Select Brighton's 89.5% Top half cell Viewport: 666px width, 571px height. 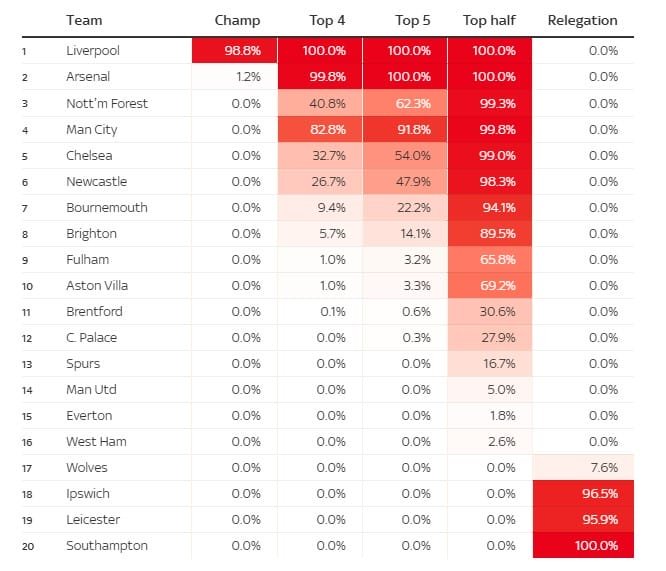[x=490, y=233]
